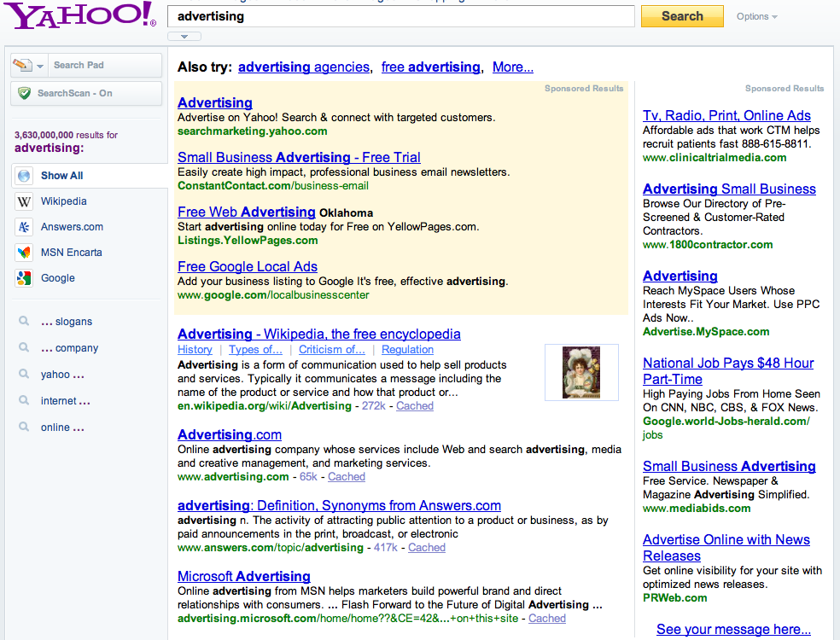
Task: Click the Wikipedia icon in sidebar
Action: coord(24,201)
